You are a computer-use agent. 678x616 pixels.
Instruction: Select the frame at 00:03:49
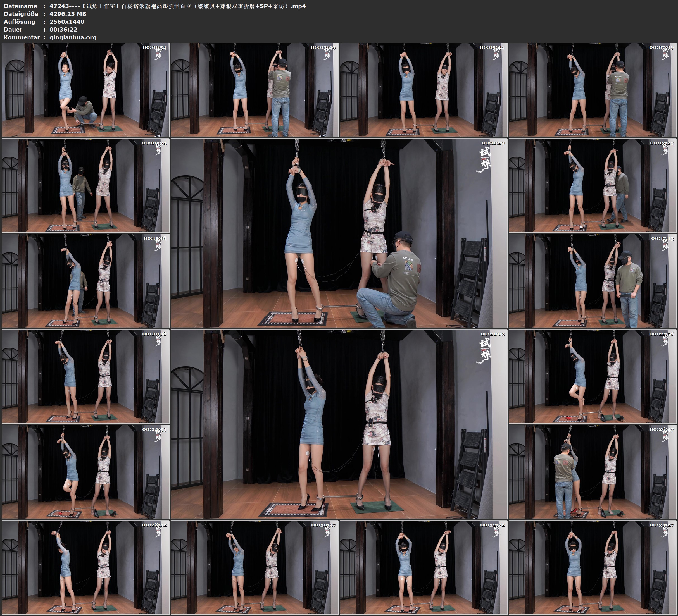(254, 90)
